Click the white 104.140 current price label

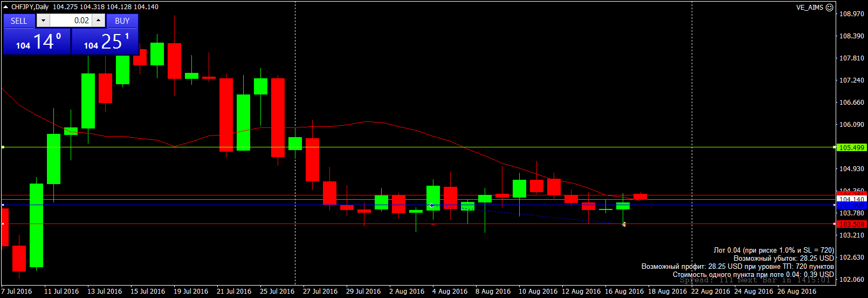pos(851,199)
